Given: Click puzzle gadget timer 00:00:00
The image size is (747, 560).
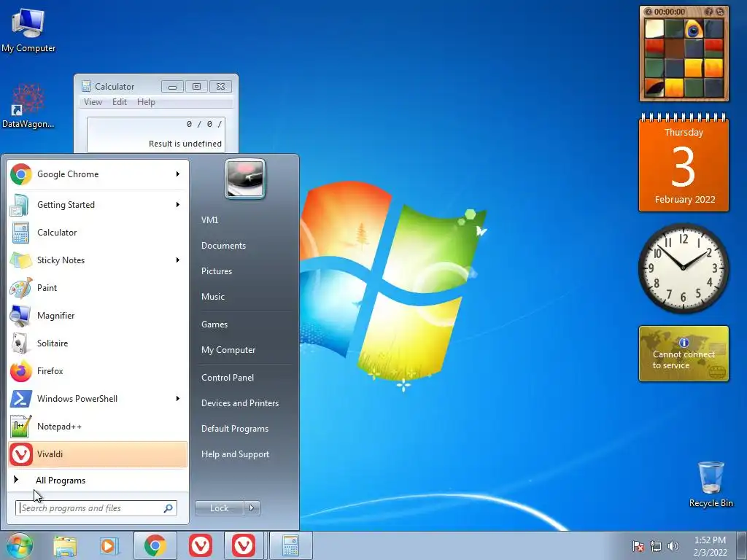Looking at the screenshot, I should [x=670, y=12].
